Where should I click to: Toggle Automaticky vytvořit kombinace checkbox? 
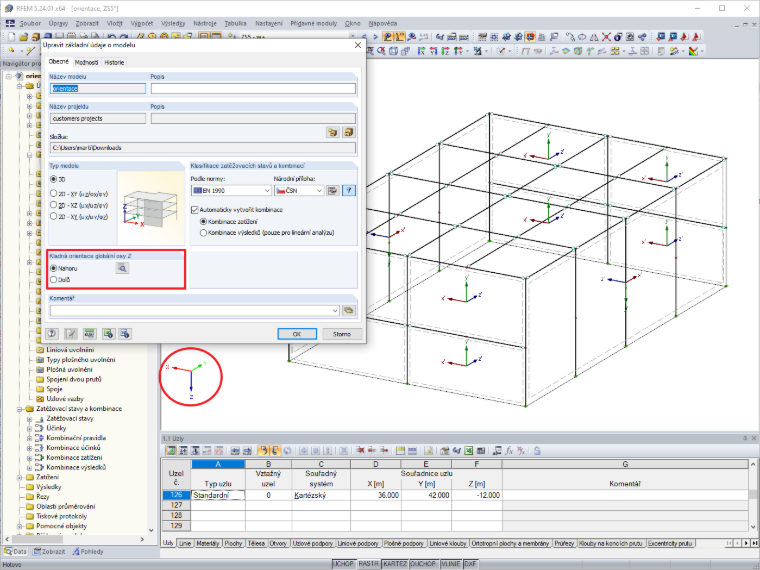click(x=195, y=210)
